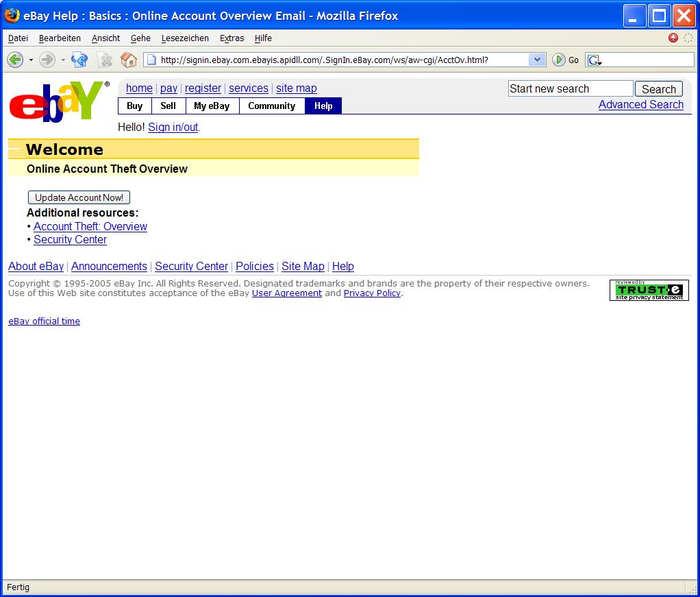Click the Fertig status bar text
This screenshot has width=700, height=597.
pyautogui.click(x=18, y=587)
